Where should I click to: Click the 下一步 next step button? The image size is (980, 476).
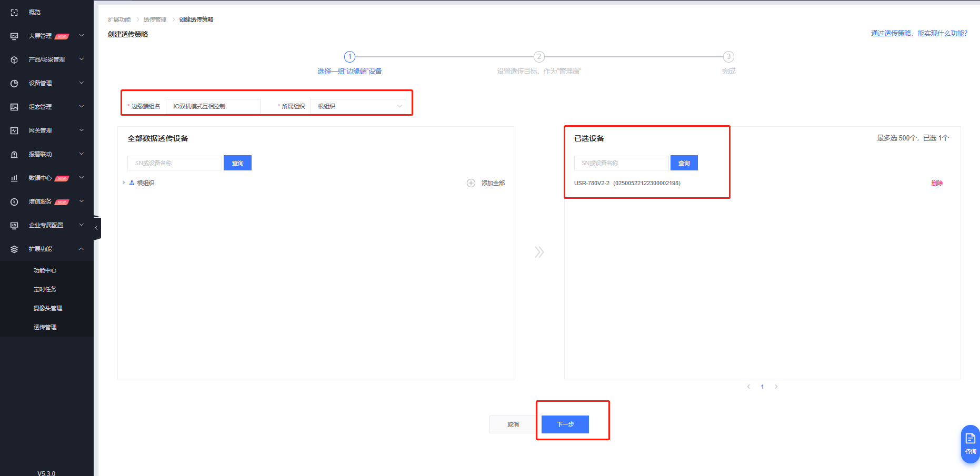coord(565,424)
